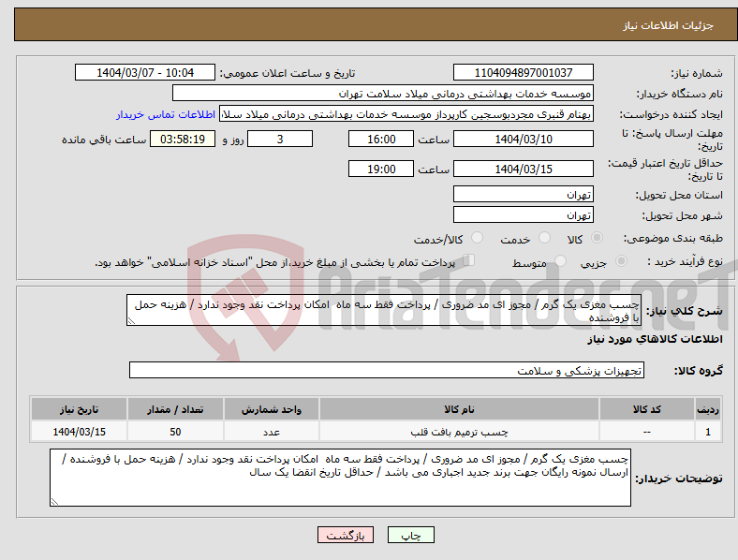The image size is (738, 560).
Task: Click the table date cell 1404/03/15
Action: click(x=79, y=432)
